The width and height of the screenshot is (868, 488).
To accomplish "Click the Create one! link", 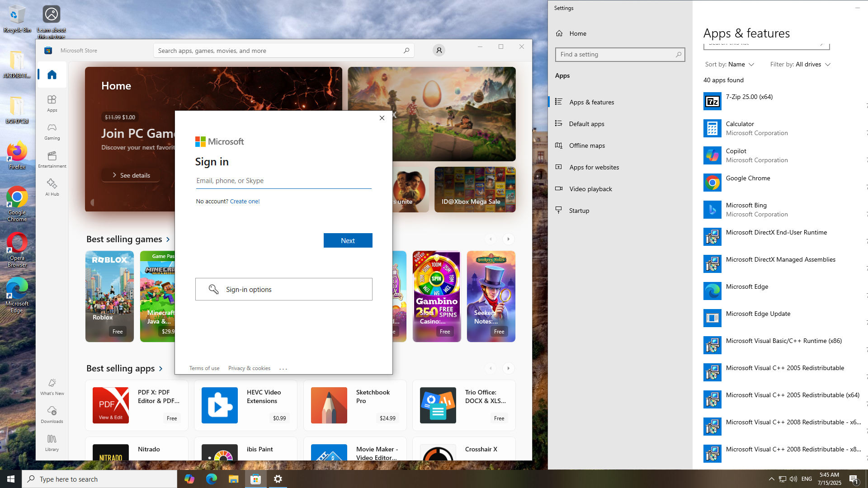I will (x=245, y=202).
